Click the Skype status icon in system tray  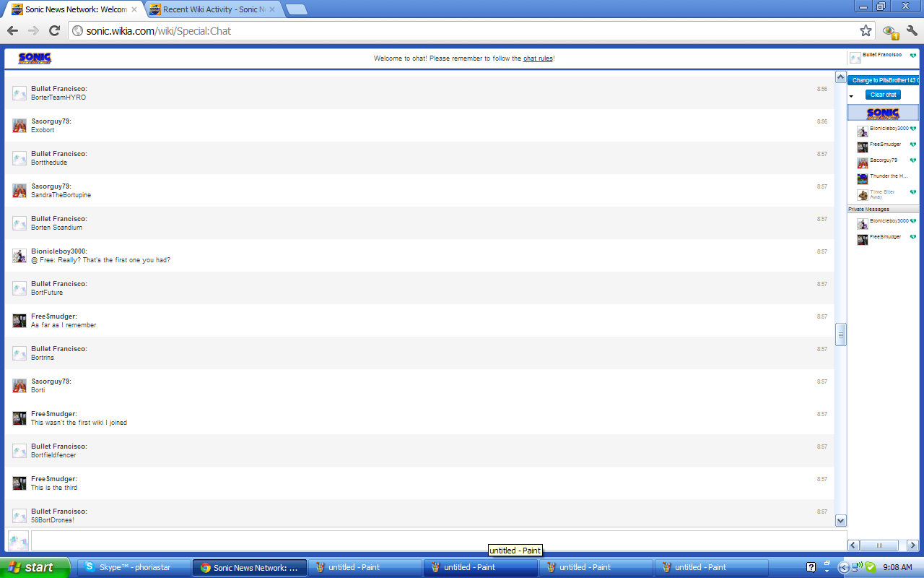870,567
